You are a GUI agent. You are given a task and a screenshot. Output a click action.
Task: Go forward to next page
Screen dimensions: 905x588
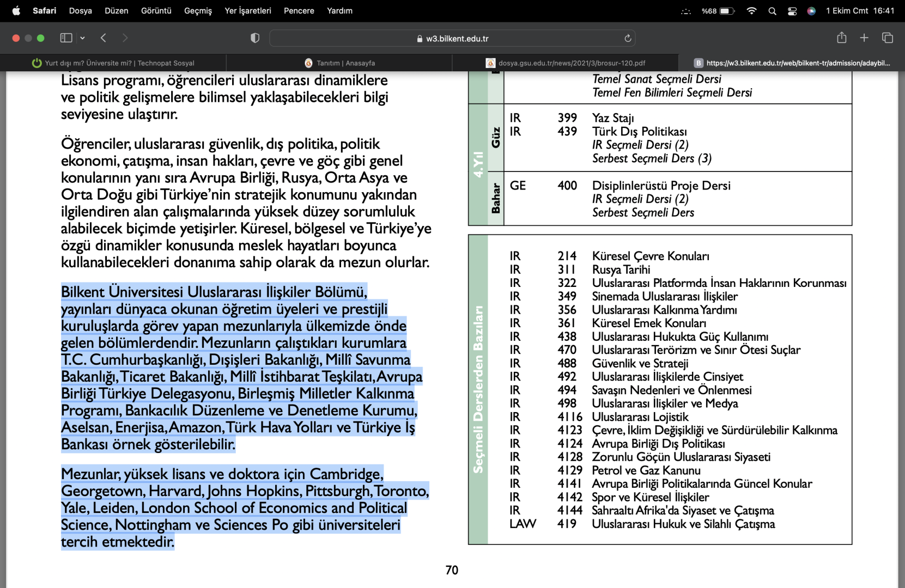click(125, 38)
